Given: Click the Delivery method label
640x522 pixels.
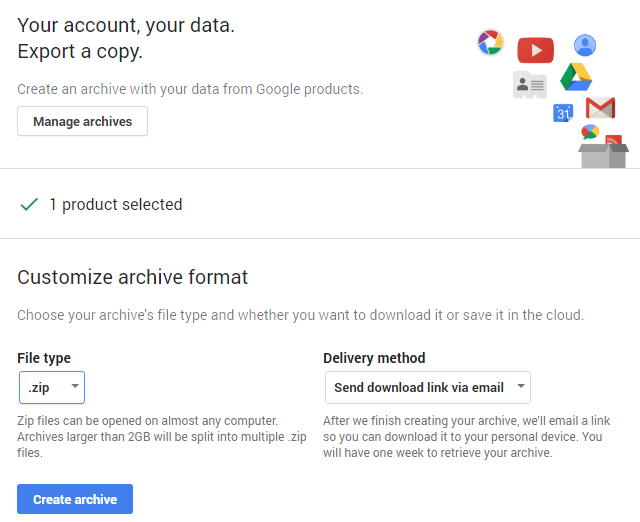Looking at the screenshot, I should click(x=374, y=358).
